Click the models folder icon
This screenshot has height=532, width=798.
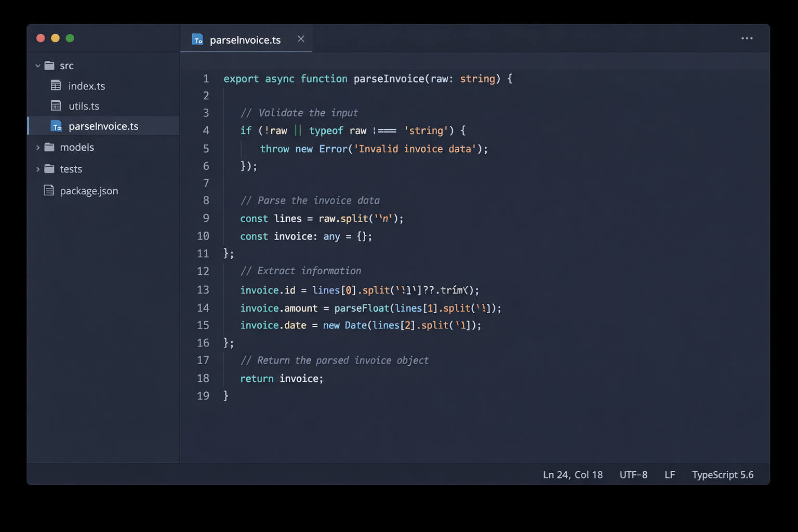tap(49, 147)
